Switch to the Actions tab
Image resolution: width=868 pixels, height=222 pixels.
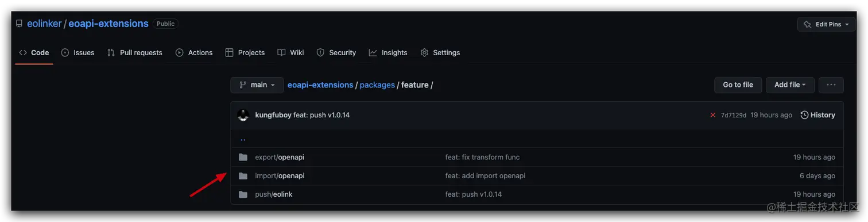point(194,52)
